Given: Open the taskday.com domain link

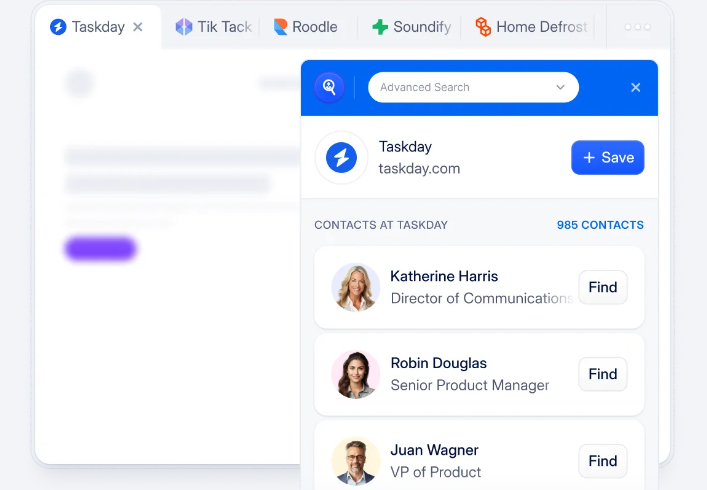Looking at the screenshot, I should [419, 169].
